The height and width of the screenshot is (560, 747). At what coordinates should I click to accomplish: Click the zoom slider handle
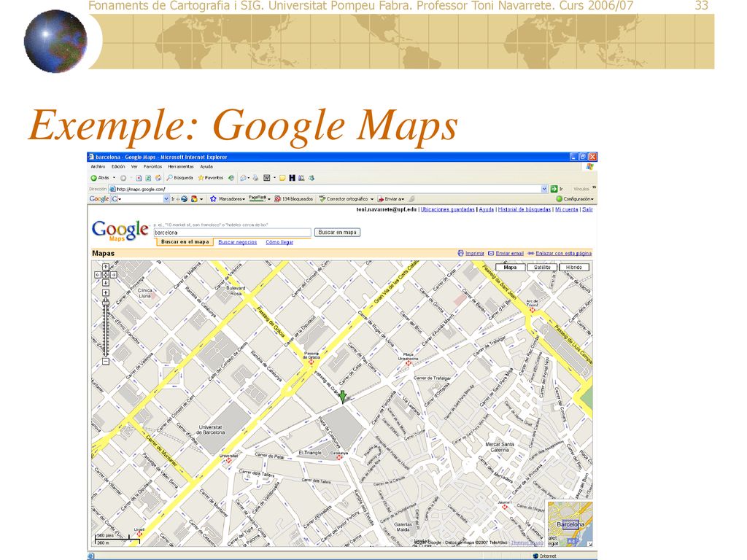tap(106, 303)
